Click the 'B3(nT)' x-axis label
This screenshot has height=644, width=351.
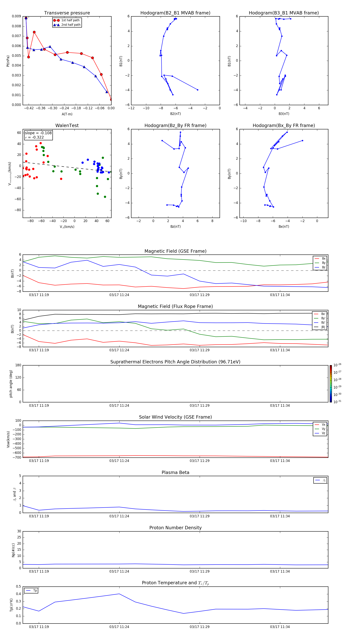click(284, 114)
